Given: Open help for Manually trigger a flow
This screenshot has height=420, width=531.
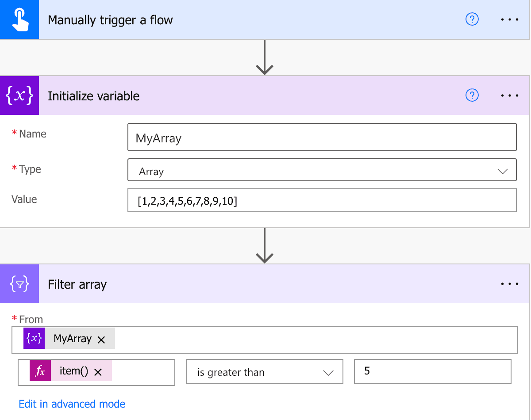Looking at the screenshot, I should point(472,19).
